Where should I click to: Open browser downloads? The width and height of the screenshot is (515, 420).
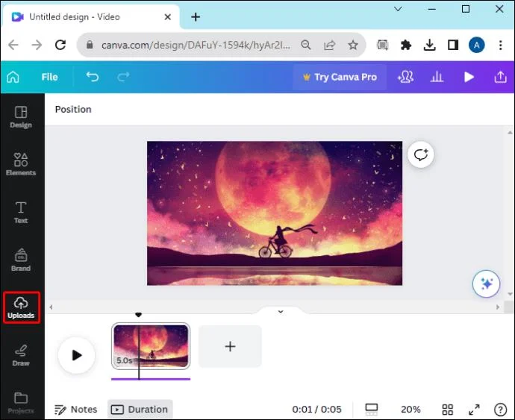[x=430, y=45]
